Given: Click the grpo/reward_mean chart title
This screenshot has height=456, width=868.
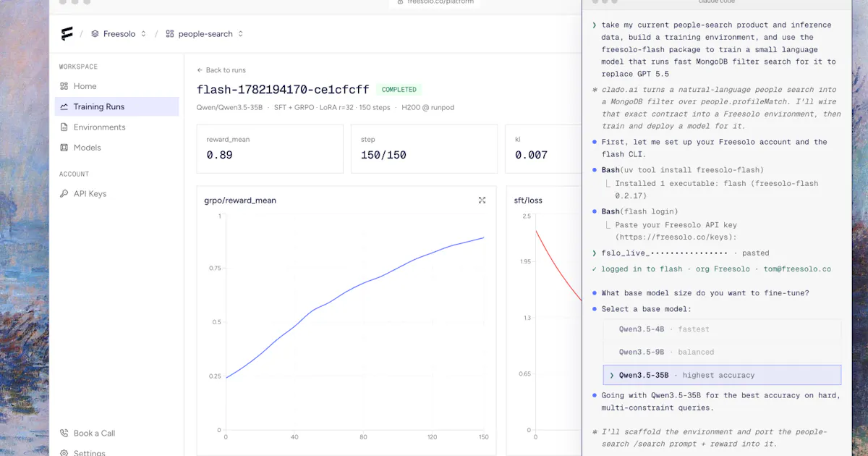Looking at the screenshot, I should [240, 200].
